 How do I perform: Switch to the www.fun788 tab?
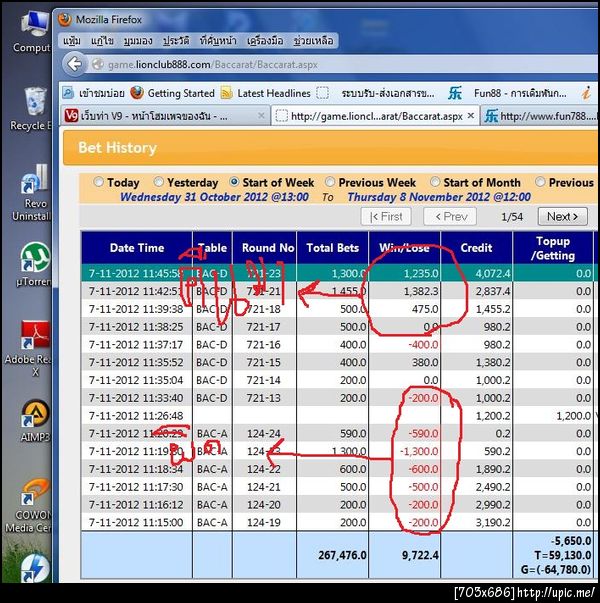click(x=540, y=116)
